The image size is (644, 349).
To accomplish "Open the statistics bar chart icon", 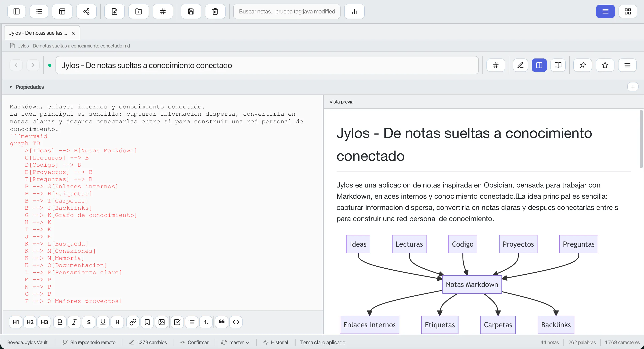I will tap(354, 11).
